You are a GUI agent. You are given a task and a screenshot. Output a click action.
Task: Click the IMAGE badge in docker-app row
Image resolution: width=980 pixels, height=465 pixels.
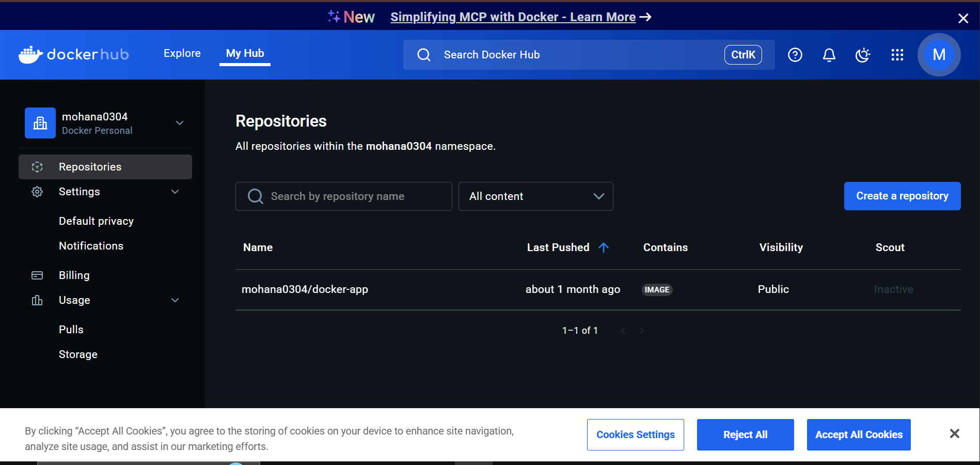657,290
